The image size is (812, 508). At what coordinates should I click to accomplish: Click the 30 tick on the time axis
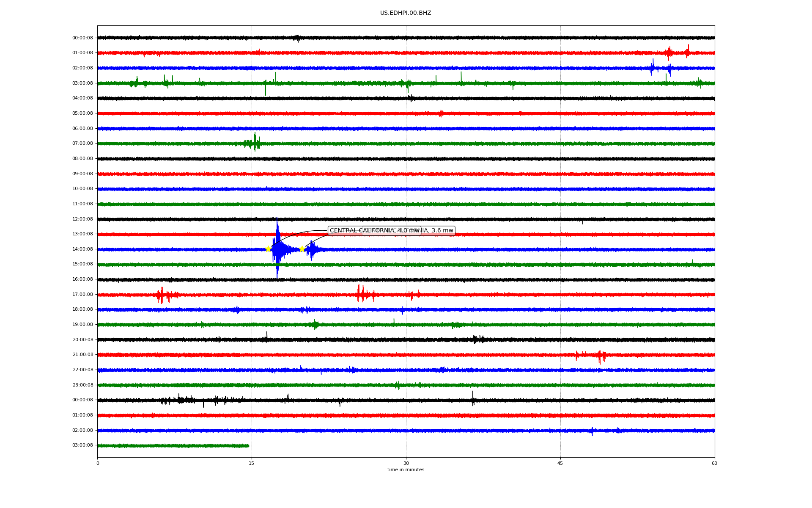tap(406, 463)
